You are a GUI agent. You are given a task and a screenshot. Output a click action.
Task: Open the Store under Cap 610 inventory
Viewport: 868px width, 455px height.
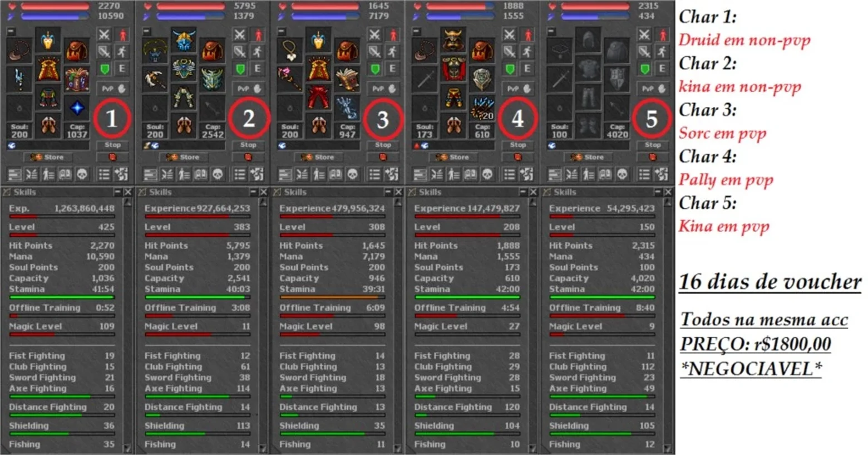click(x=453, y=157)
